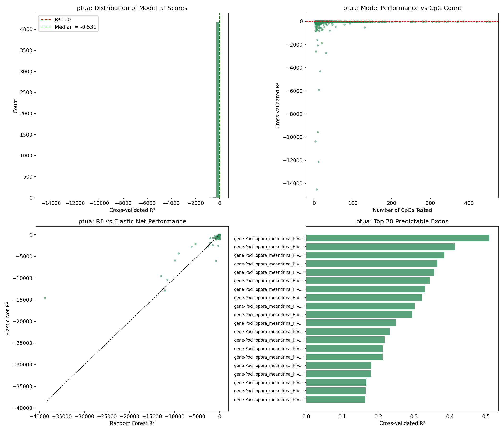
Task: Click the topmost gene-Pocillopora_meandrina label
Action: [x=268, y=239]
